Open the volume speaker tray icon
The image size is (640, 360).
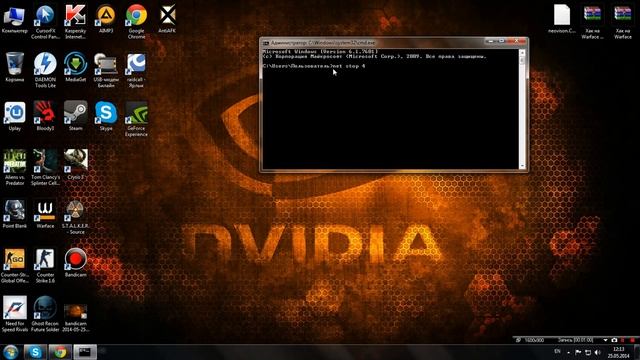tap(598, 352)
